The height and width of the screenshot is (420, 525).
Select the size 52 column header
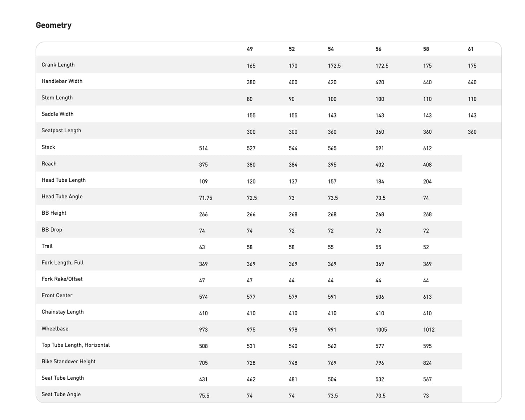[292, 49]
